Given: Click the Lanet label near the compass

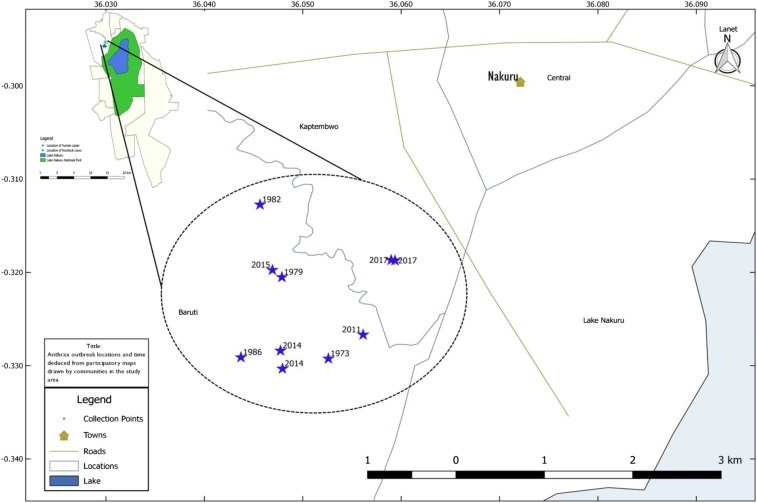Looking at the screenshot, I should [729, 30].
